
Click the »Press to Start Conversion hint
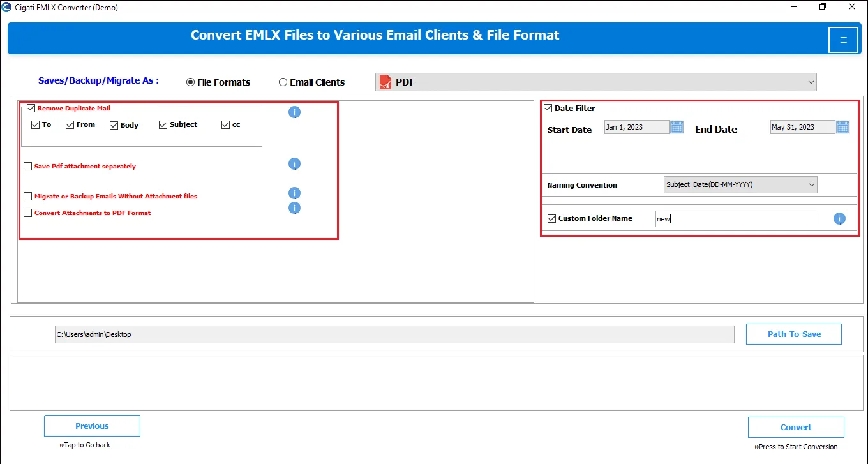796,447
